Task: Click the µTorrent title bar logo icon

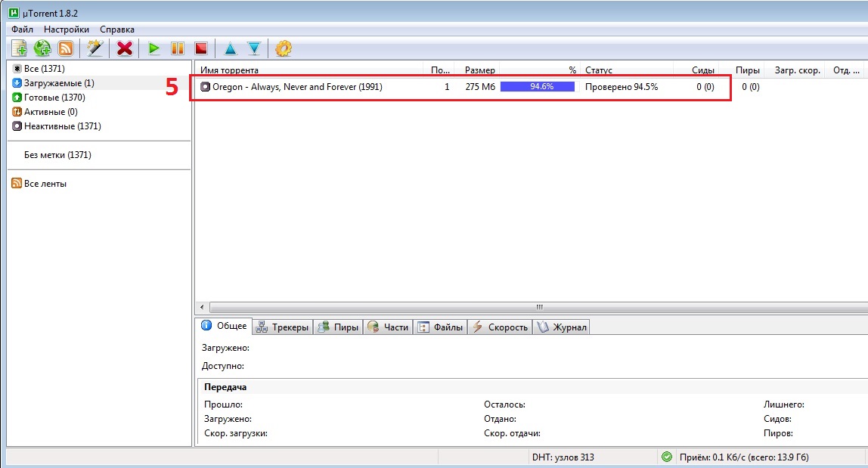Action: coord(14,12)
